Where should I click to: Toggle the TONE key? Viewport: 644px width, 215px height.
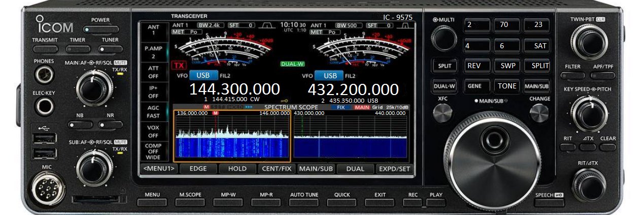pos(507,86)
